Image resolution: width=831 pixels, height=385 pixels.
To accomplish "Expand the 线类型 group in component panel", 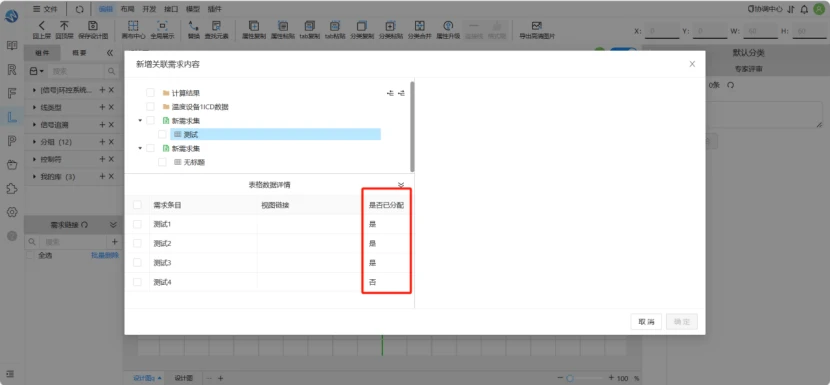I will (35, 107).
